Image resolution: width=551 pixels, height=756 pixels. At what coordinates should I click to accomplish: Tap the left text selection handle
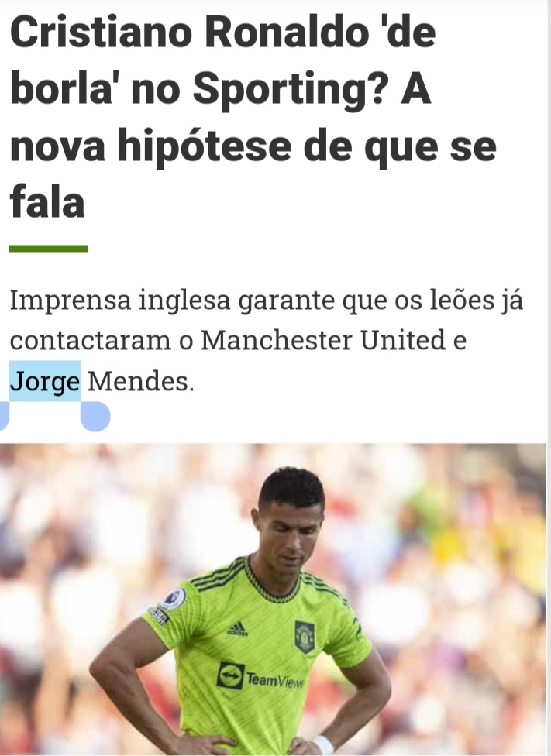click(4, 416)
